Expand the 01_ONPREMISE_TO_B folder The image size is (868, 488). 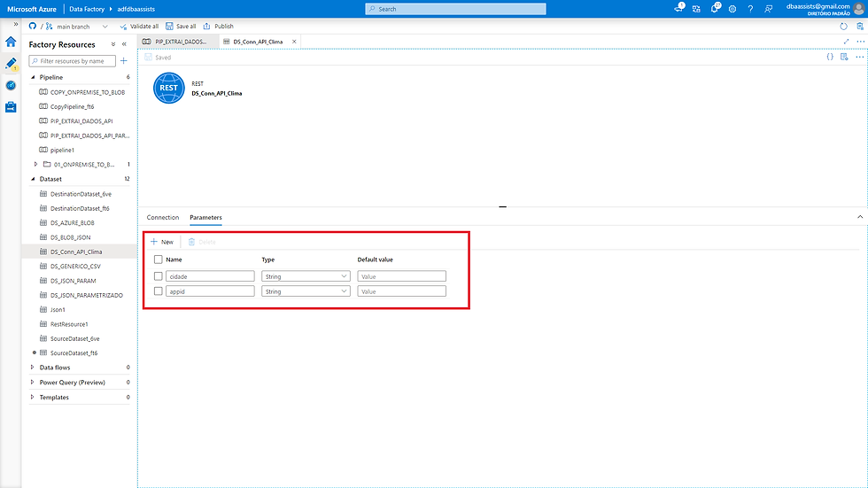tap(36, 165)
